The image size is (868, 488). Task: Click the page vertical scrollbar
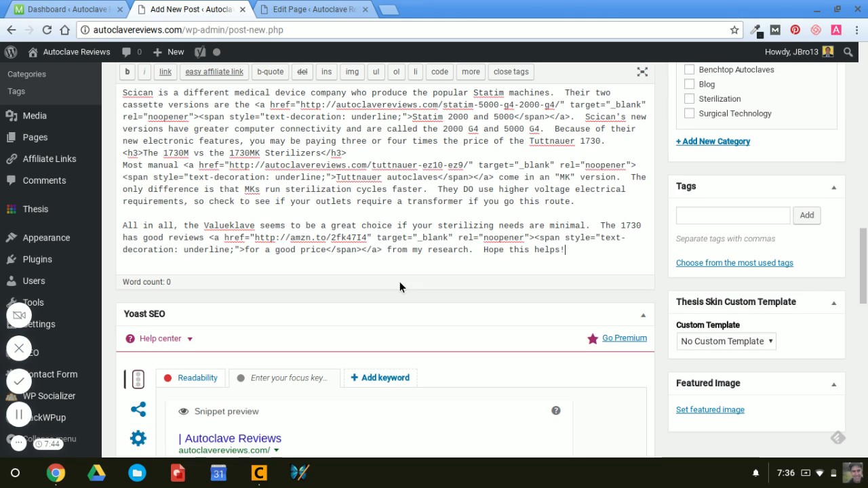863,266
